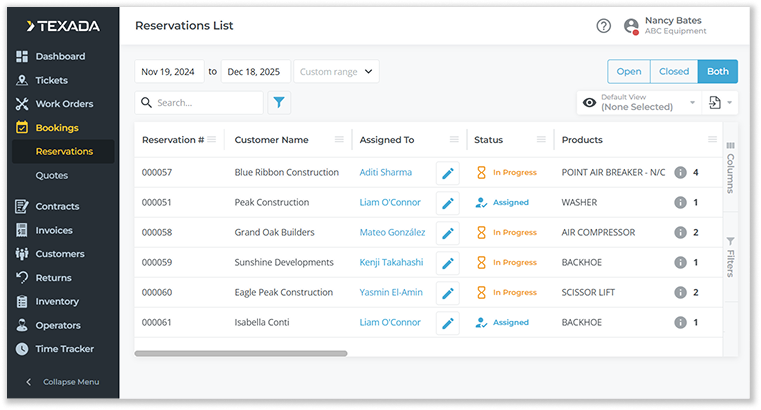Click the horizontal table scrollbar
Screen dimensions: 761x410
pyautogui.click(x=240, y=353)
